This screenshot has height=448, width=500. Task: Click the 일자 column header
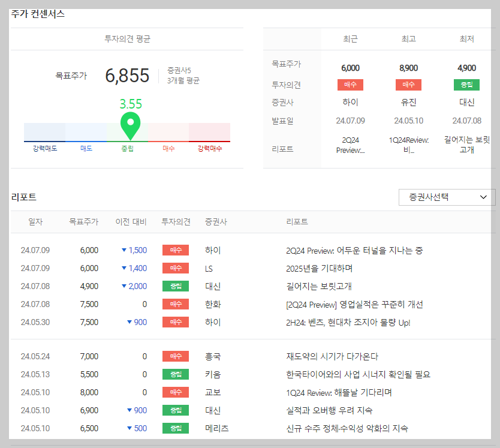coord(35,221)
